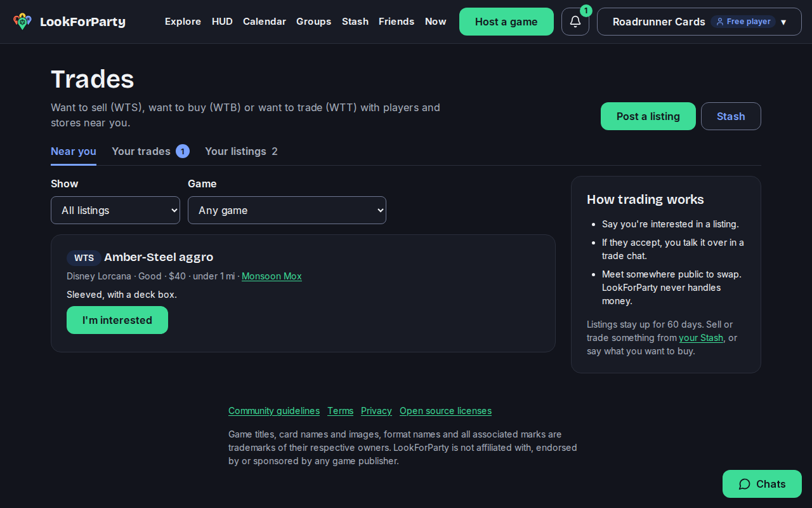Click the Host a game button
Image resolution: width=812 pixels, height=508 pixels.
coord(506,22)
